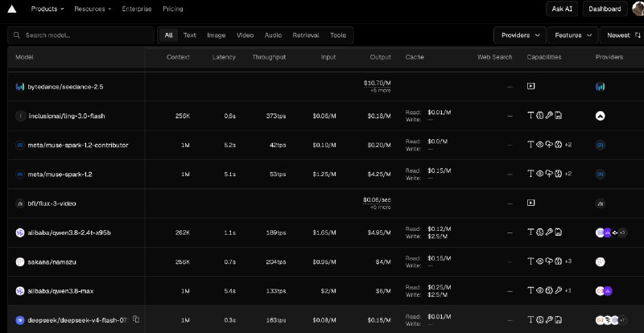Click the video capability icon for seedance-2.5
644x333 pixels.
[x=531, y=86]
